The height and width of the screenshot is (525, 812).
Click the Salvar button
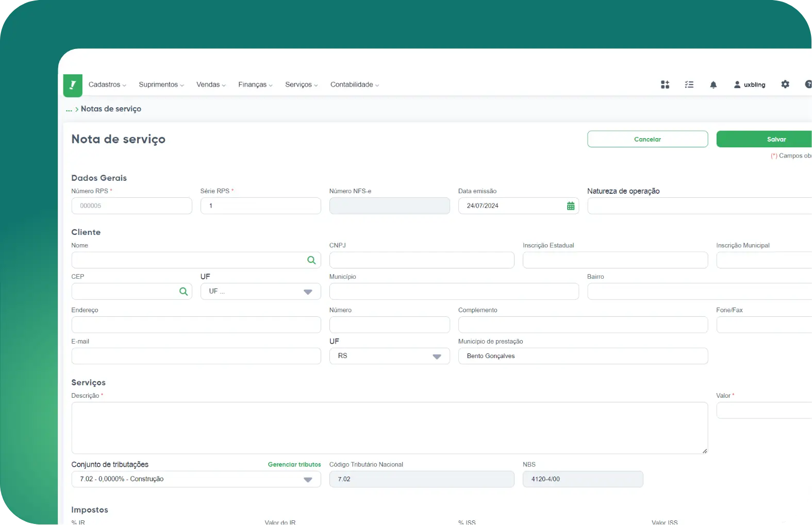(764, 139)
